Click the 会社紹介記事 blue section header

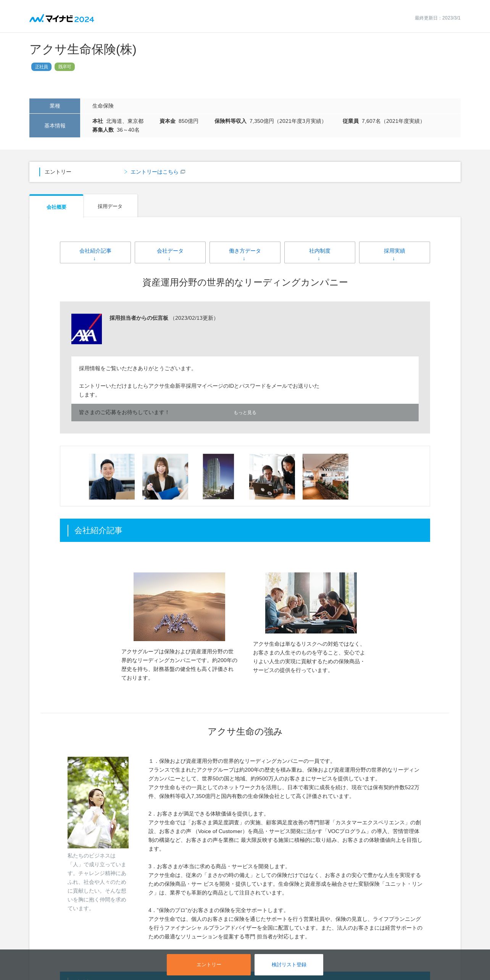245,530
